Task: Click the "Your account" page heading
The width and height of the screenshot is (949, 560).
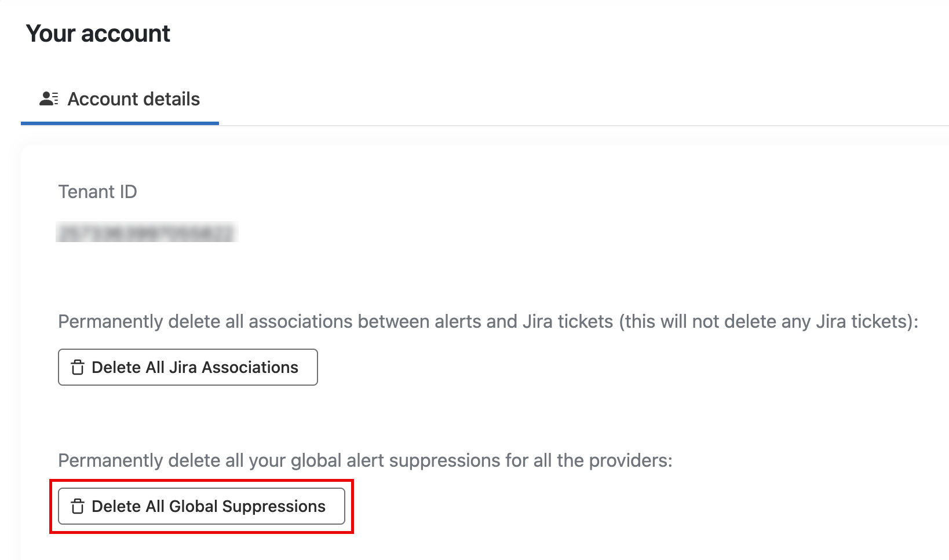Action: [x=98, y=34]
